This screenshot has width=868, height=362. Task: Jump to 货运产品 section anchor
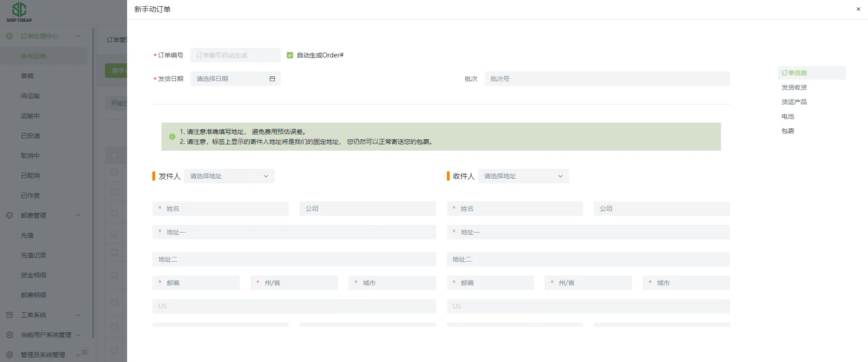tap(794, 102)
